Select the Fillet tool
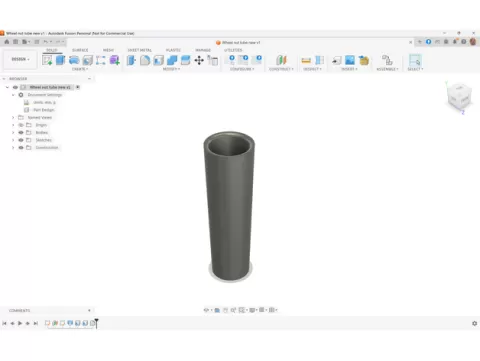Screen dimensions: 480x361 [x=145, y=60]
